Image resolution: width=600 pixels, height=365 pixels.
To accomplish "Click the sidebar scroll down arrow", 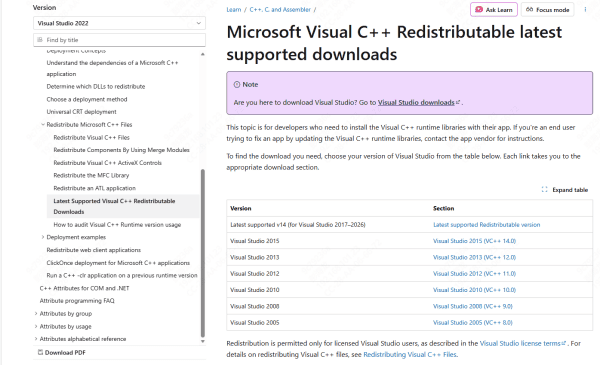I will [x=202, y=341].
